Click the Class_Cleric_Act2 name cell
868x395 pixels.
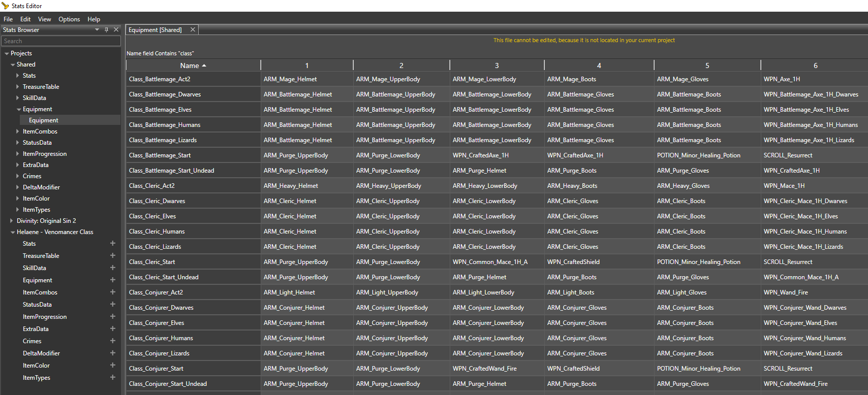[193, 186]
